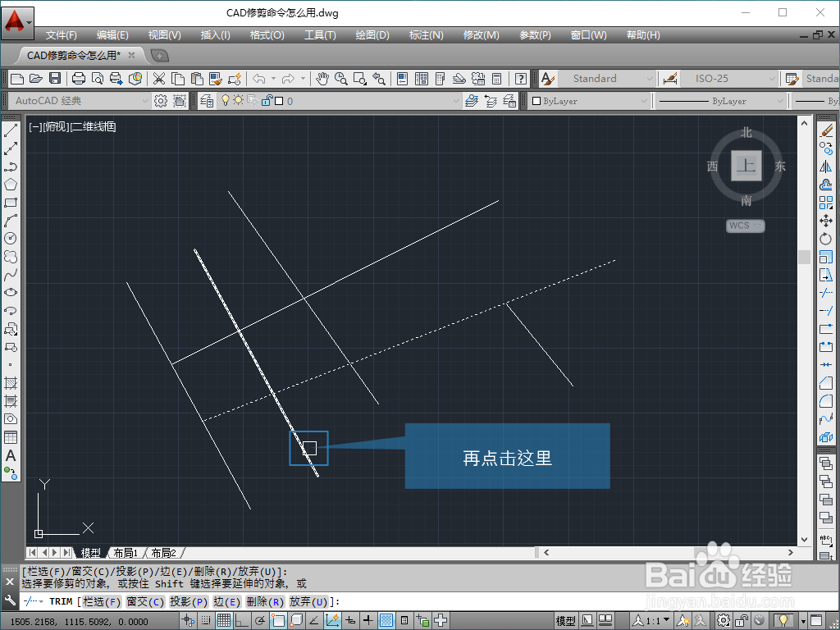Choose 边(E) option in command line

[x=227, y=601]
